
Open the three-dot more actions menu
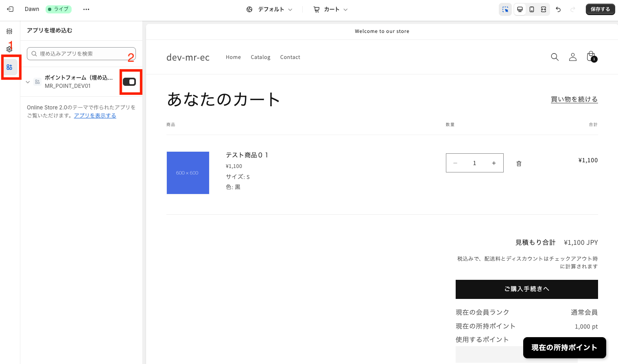click(x=86, y=9)
